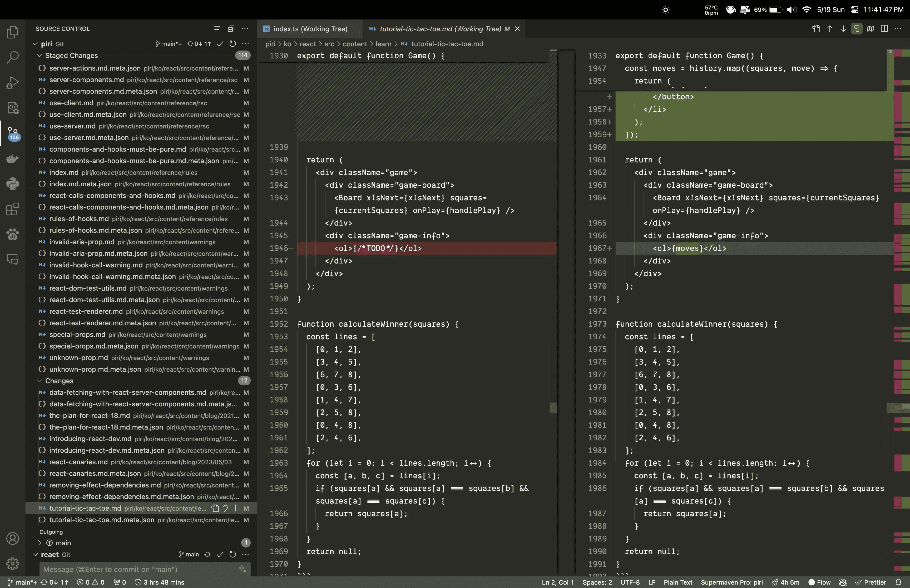The height and width of the screenshot is (588, 910).
Task: Toggle view as tree in Source Control header
Action: pyautogui.click(x=217, y=29)
